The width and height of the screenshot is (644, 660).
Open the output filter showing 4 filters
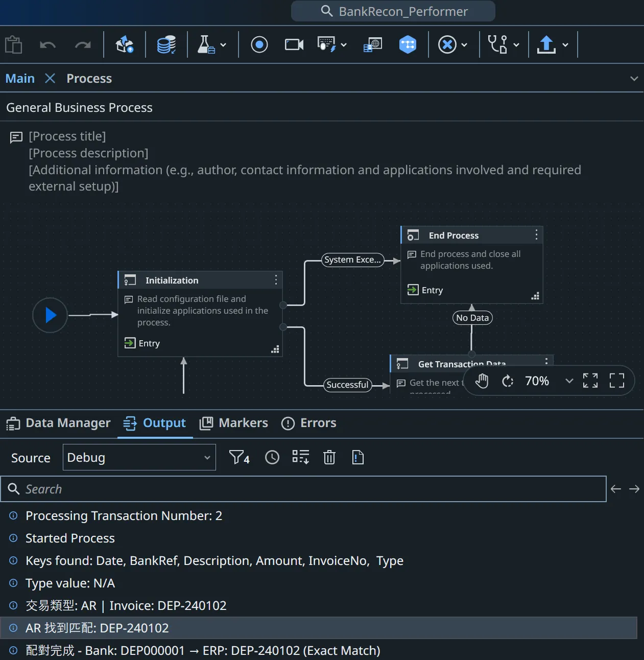point(238,457)
